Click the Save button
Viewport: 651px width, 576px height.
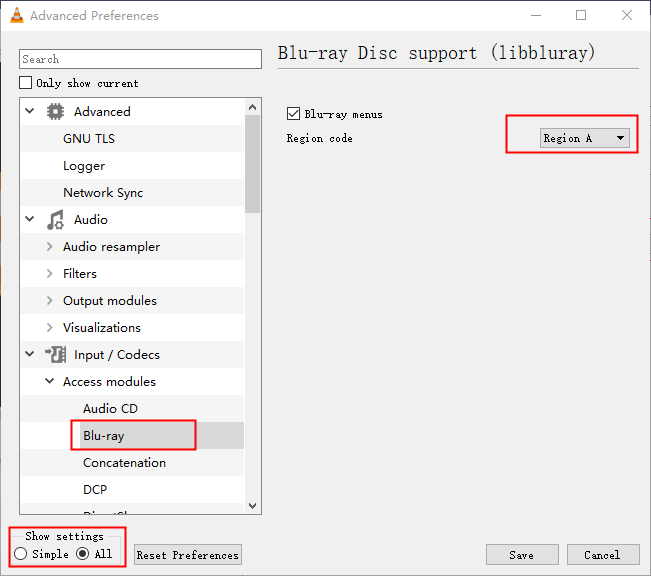522,555
